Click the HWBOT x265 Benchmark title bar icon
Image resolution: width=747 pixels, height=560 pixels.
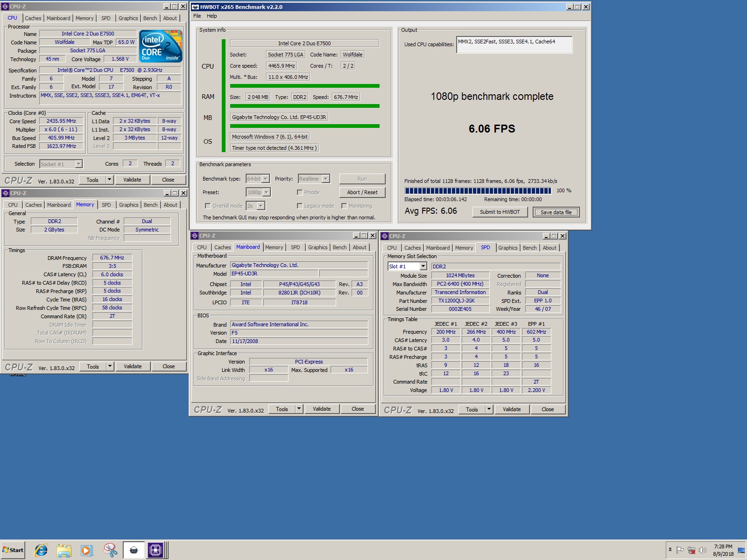coord(196,7)
